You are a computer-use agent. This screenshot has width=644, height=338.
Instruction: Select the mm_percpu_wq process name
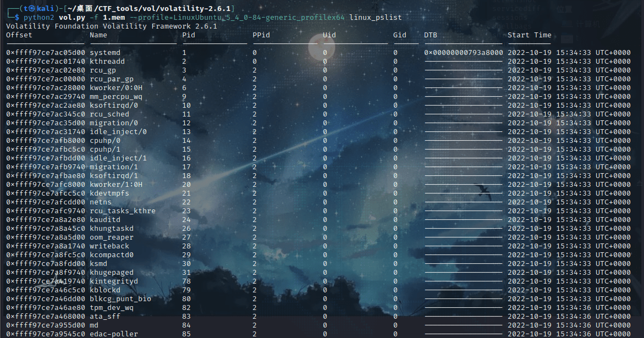point(116,96)
